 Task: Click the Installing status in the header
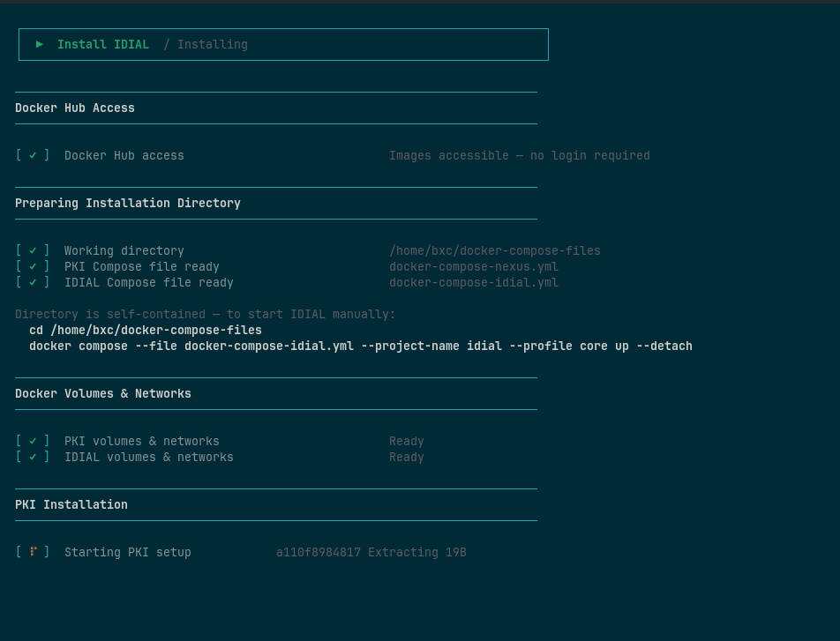(213, 44)
